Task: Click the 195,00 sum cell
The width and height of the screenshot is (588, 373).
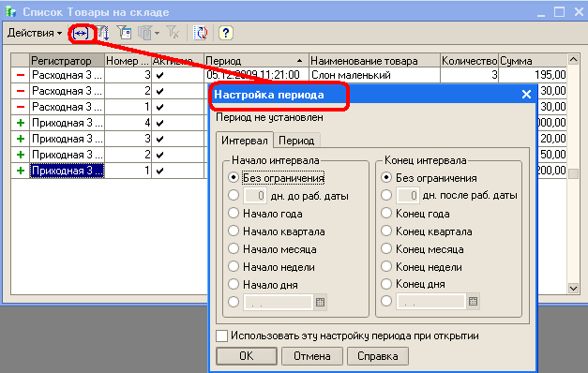Action: 533,75
